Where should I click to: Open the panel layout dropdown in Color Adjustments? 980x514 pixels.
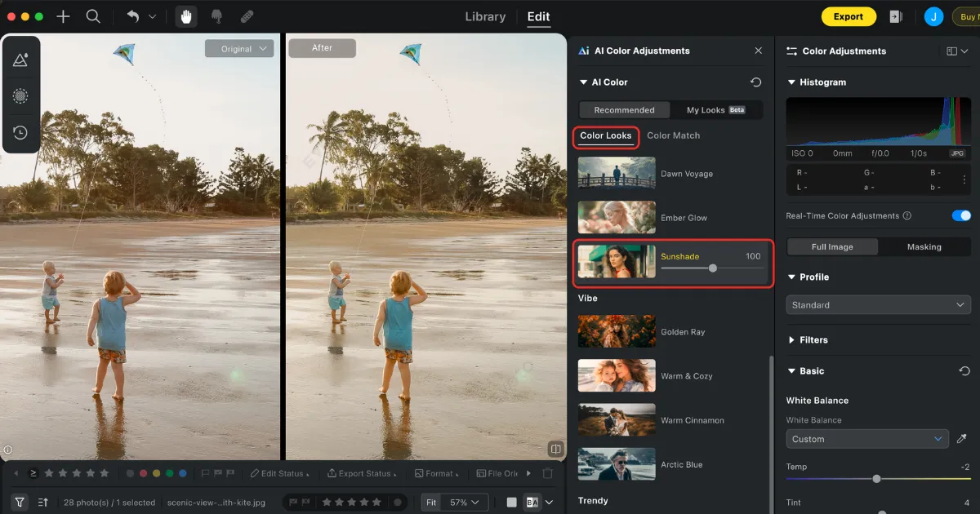(957, 51)
